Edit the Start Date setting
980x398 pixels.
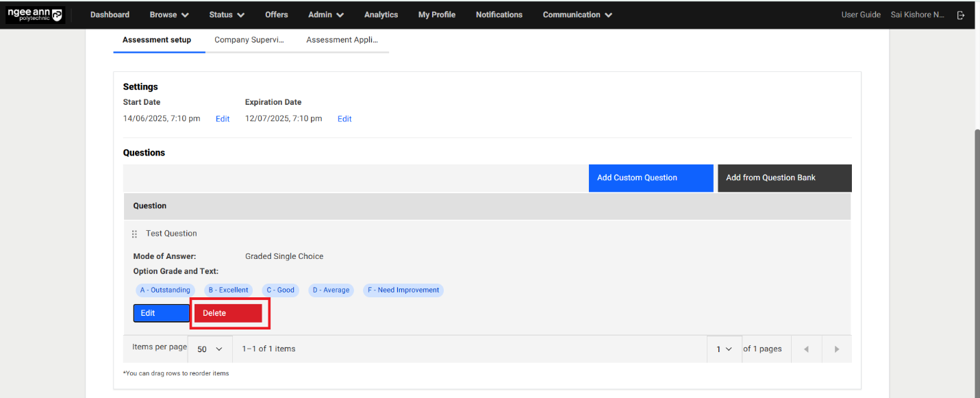pos(223,119)
